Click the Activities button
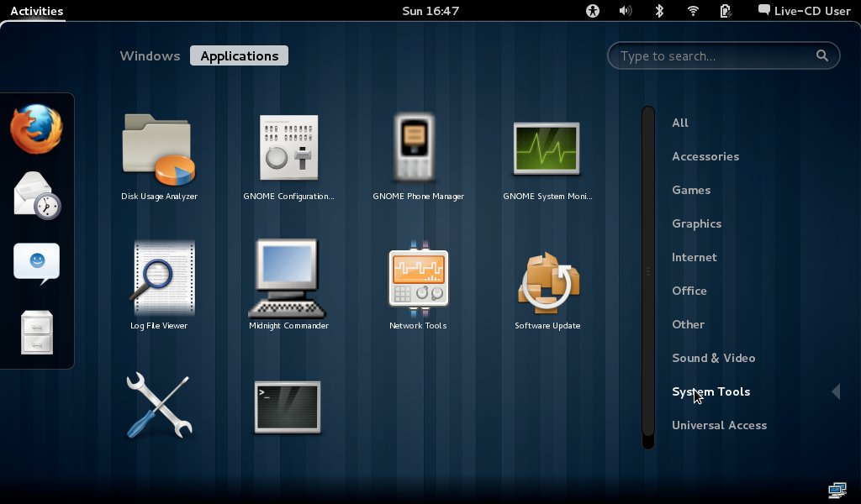861x504 pixels. pos(37,11)
